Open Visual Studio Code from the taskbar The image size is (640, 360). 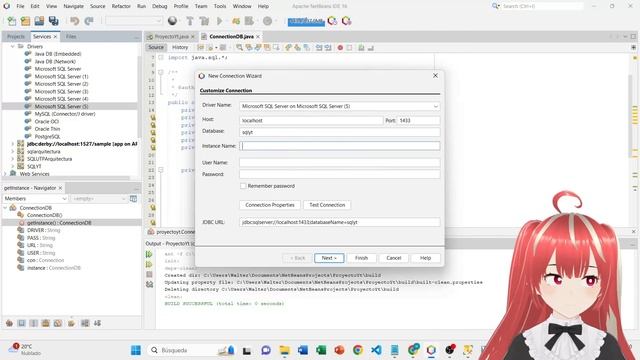coord(376,350)
